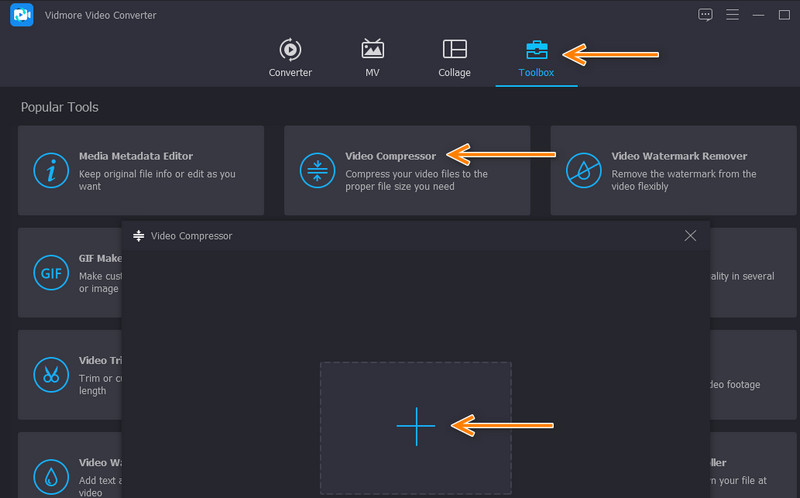Click the Video Compressor card title

[390, 156]
